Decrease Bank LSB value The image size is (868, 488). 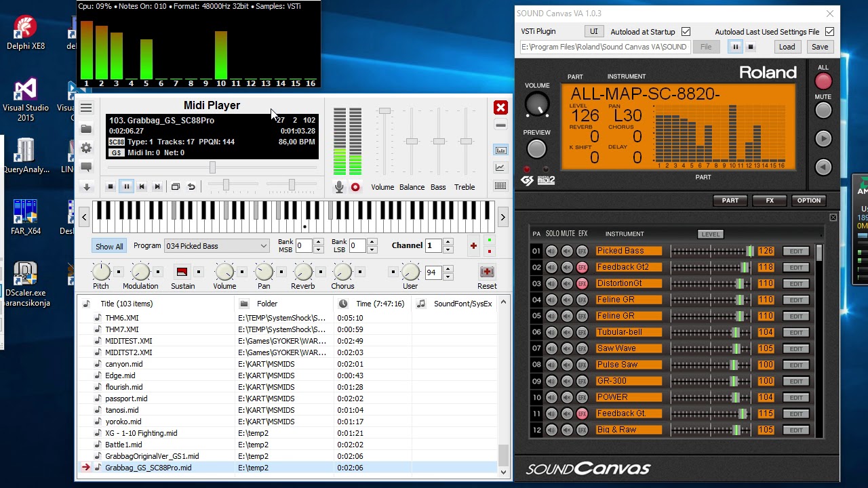[x=372, y=249]
